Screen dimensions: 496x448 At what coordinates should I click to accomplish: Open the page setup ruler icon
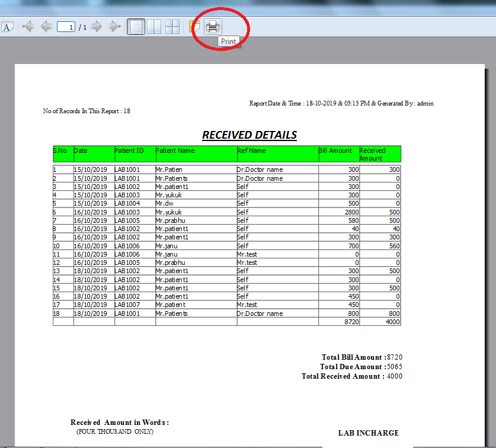(194, 27)
